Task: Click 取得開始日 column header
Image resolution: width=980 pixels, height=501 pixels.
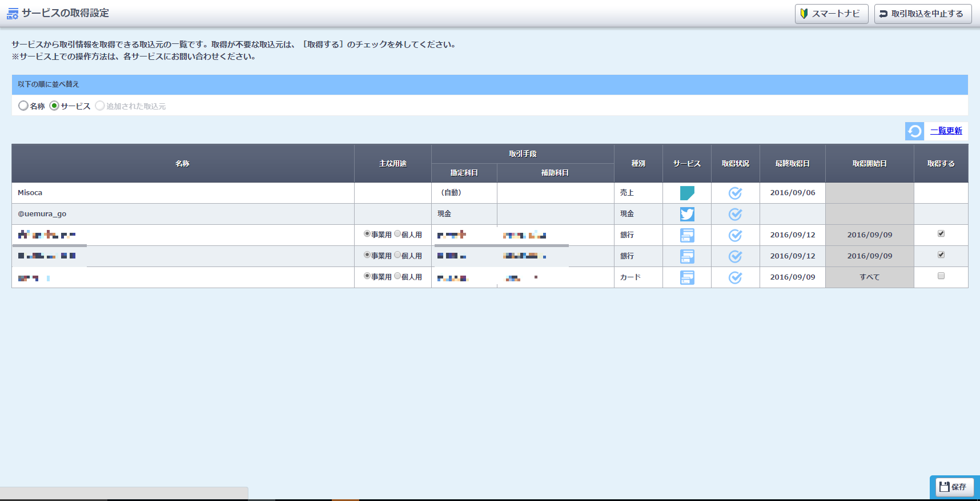Action: (870, 163)
